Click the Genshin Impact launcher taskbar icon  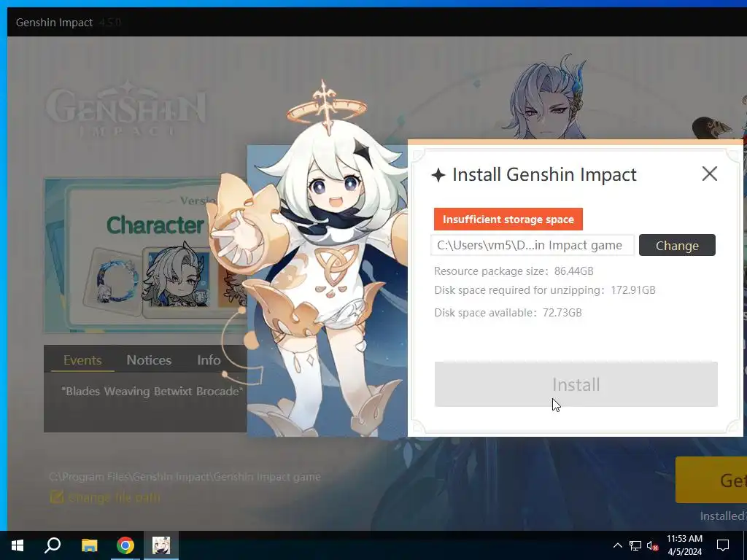pyautogui.click(x=161, y=545)
